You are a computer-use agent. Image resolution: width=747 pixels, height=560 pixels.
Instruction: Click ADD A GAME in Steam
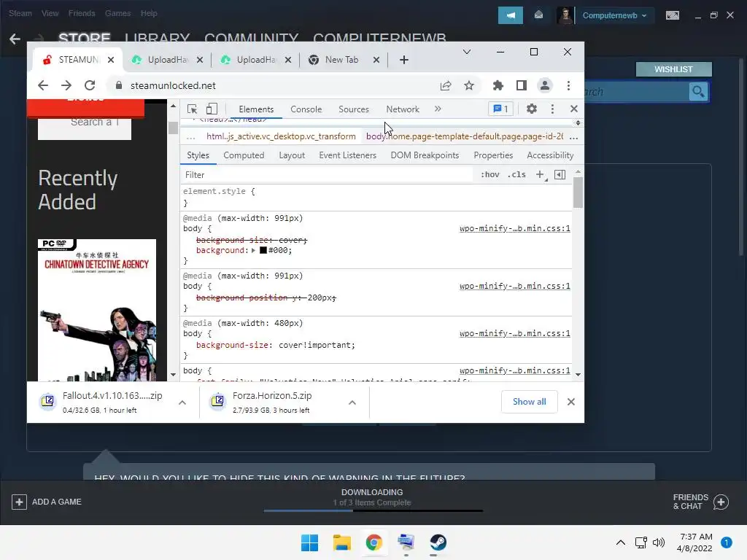(47, 502)
